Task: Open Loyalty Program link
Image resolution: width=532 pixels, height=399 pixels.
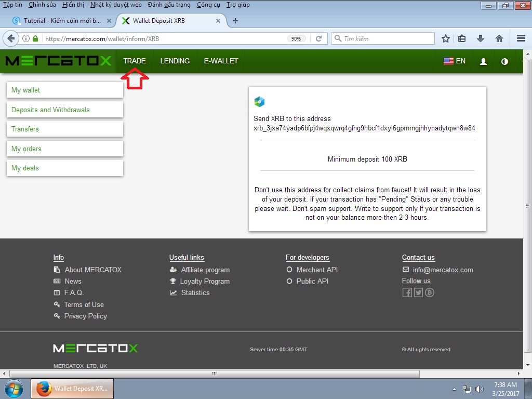Action: click(x=205, y=281)
